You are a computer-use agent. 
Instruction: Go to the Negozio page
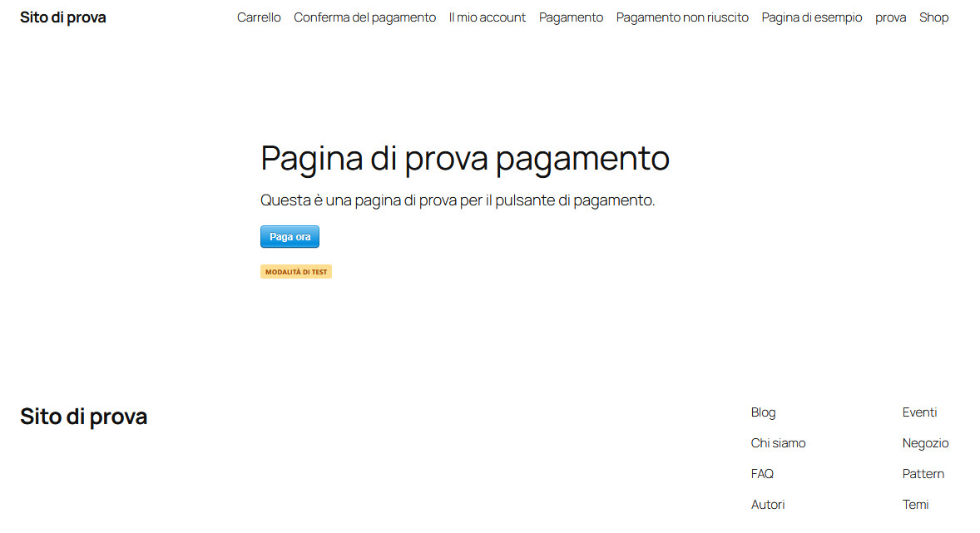click(x=925, y=442)
